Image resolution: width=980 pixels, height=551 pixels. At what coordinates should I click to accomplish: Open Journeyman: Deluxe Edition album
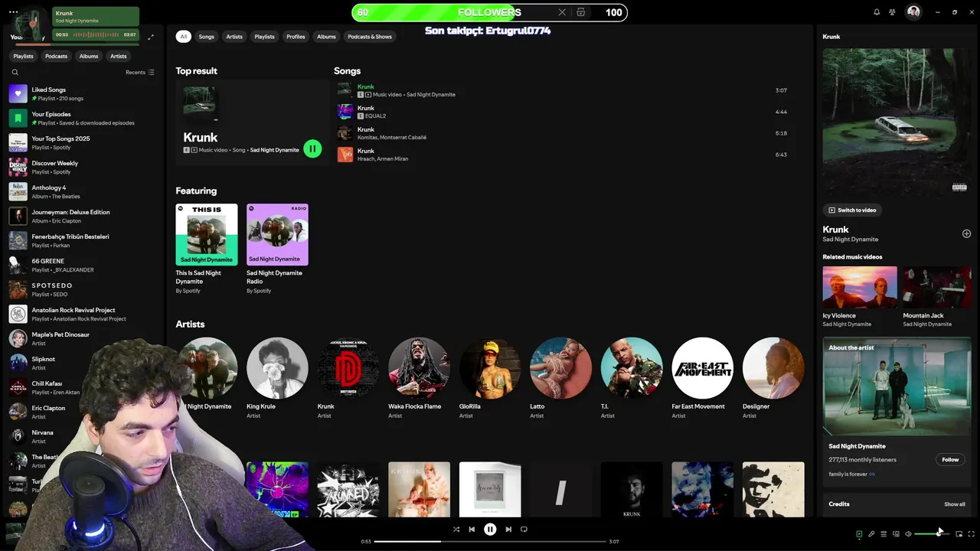point(83,216)
